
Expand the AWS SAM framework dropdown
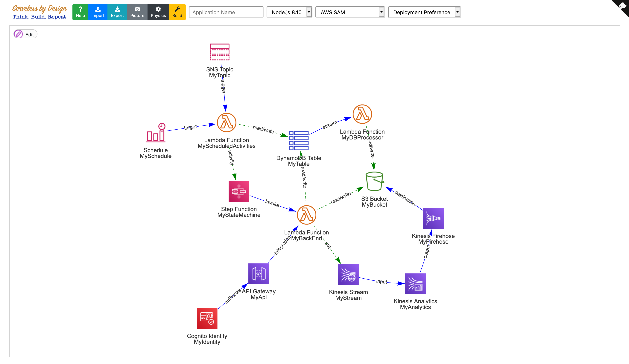pyautogui.click(x=381, y=12)
